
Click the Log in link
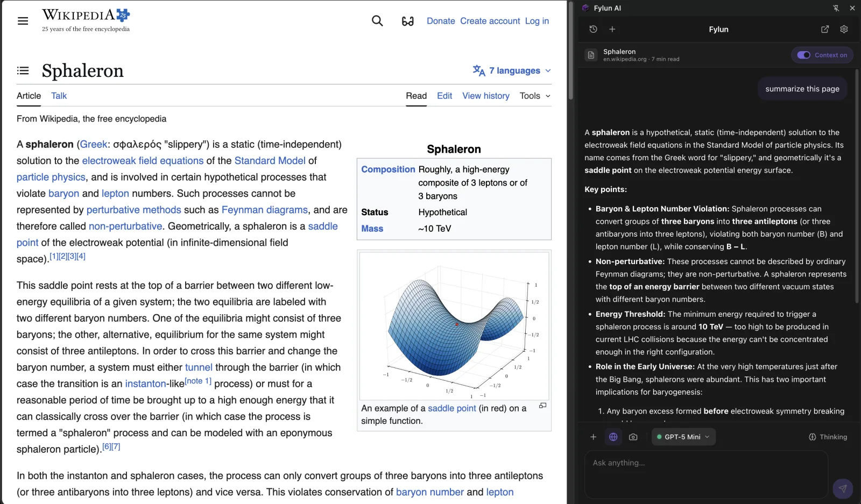pyautogui.click(x=537, y=21)
